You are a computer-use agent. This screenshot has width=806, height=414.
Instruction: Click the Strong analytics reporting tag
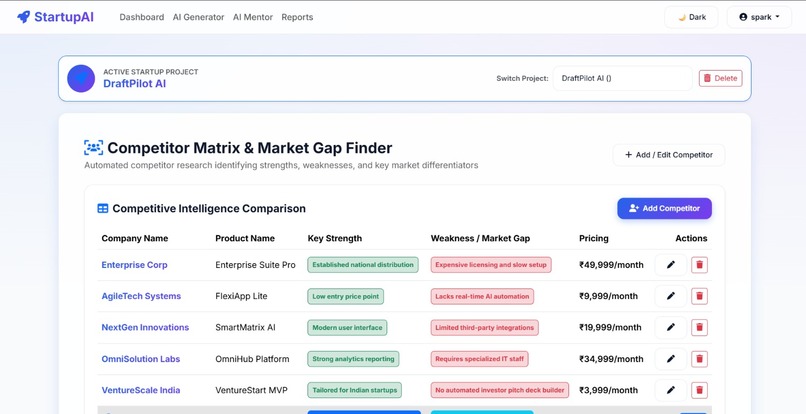(353, 359)
